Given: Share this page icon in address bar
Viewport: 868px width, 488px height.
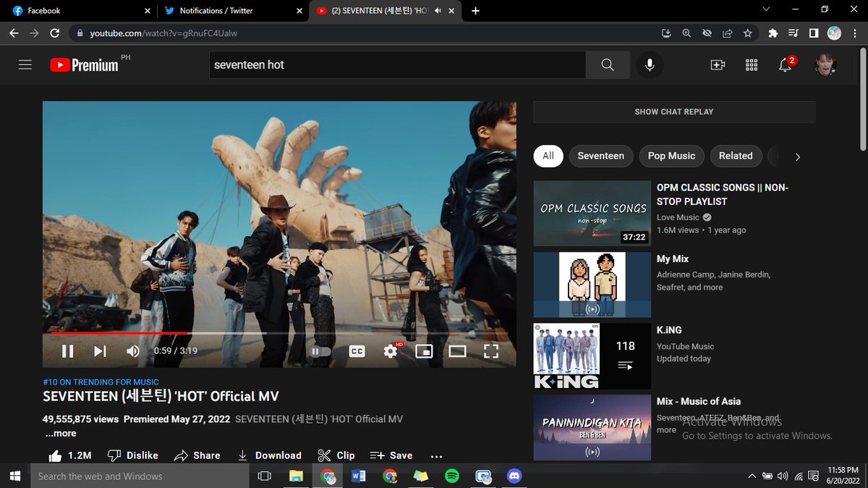Looking at the screenshot, I should pyautogui.click(x=727, y=33).
